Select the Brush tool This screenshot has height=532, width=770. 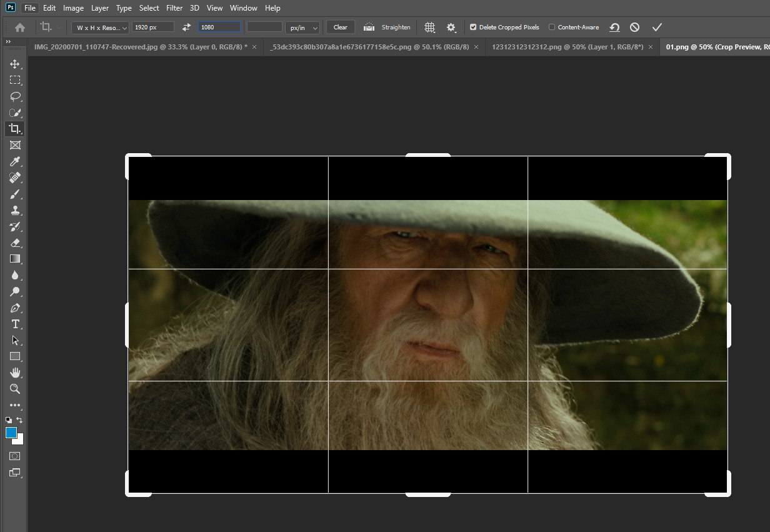coord(15,194)
